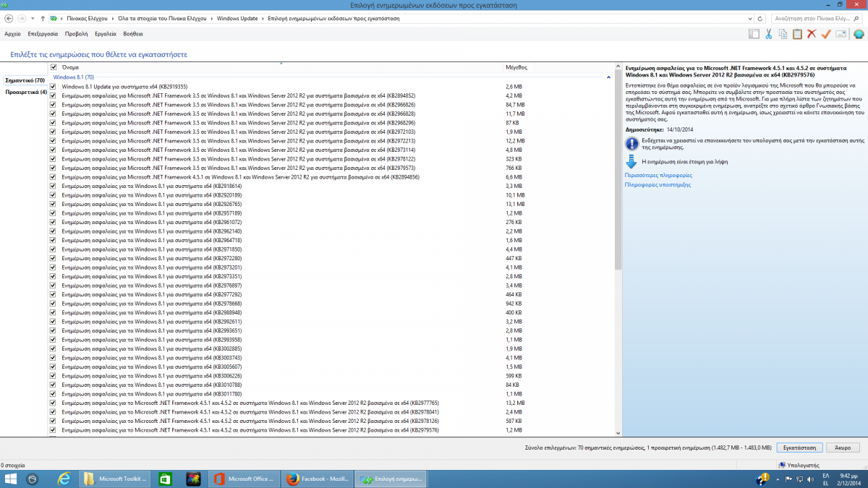Open the Εργαλεία menu
The width and height of the screenshot is (868, 488).
(106, 34)
